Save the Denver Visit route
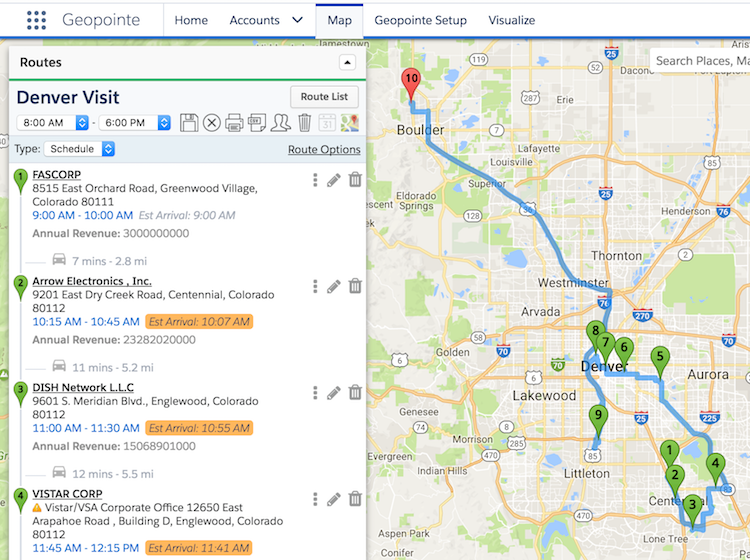 pos(189,123)
